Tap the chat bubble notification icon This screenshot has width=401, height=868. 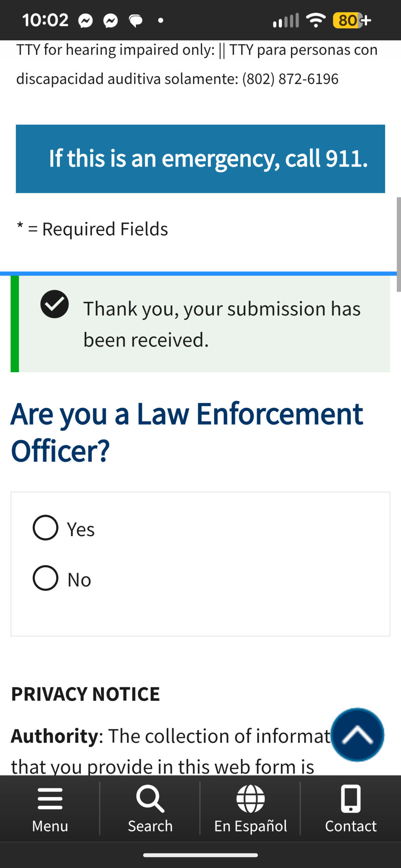[x=136, y=21]
